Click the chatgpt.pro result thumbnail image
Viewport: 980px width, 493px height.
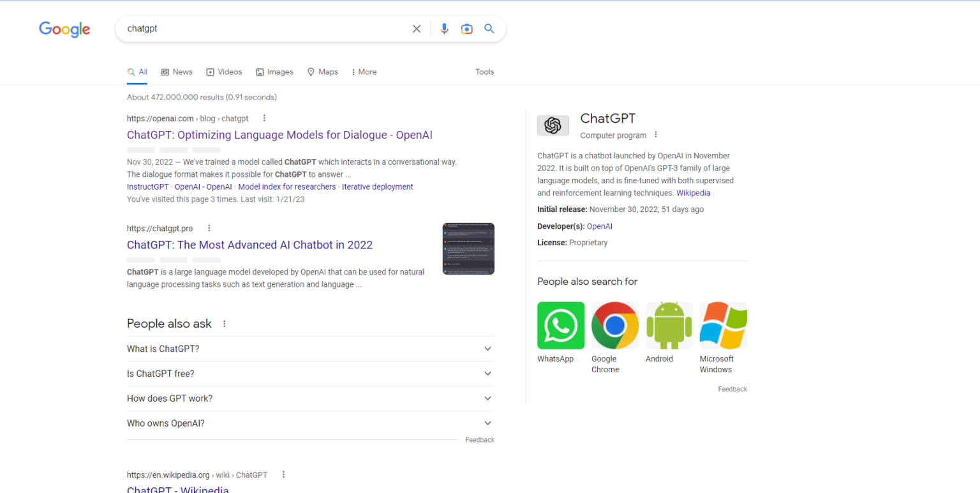pos(468,248)
